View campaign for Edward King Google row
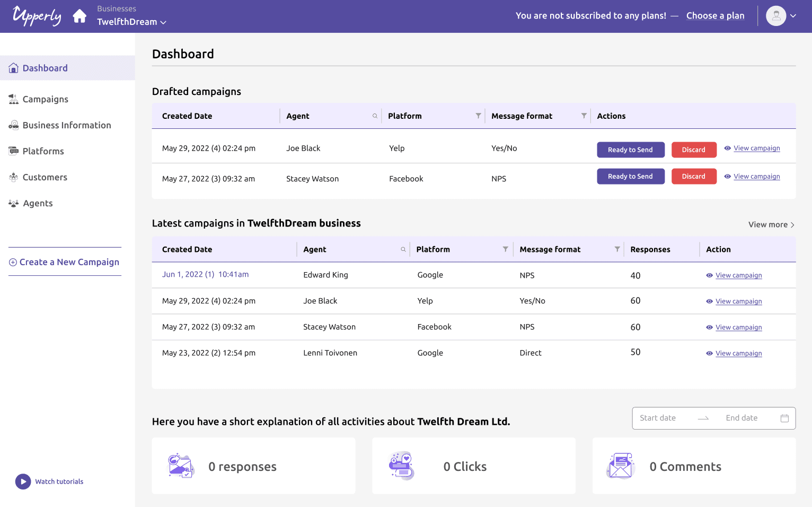This screenshot has width=812, height=507. [738, 275]
